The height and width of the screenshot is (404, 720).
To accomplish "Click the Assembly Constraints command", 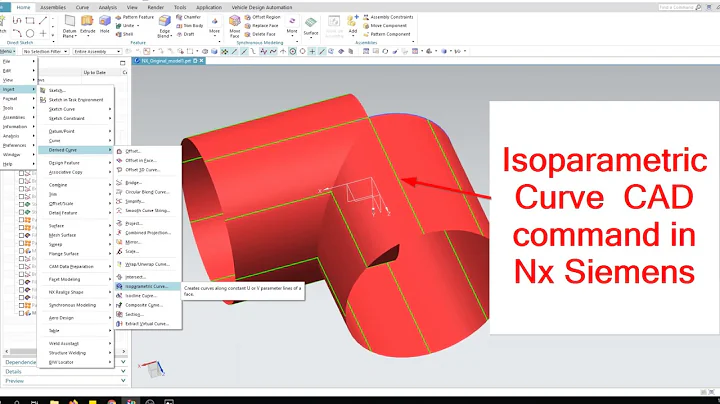I will click(388, 17).
